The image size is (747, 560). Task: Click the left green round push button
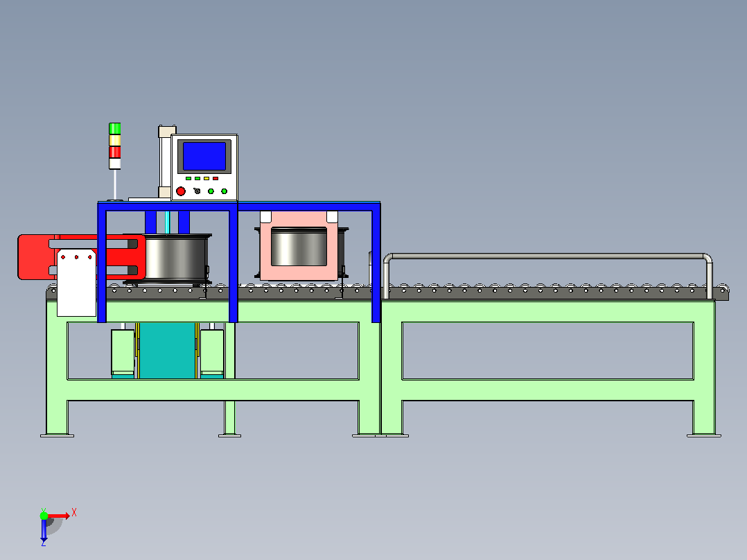click(211, 191)
